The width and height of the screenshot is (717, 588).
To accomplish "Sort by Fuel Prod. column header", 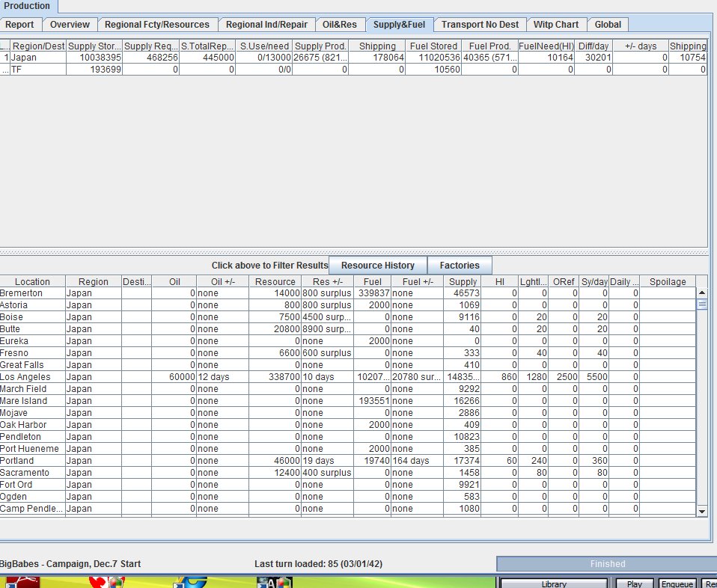I will [x=489, y=46].
